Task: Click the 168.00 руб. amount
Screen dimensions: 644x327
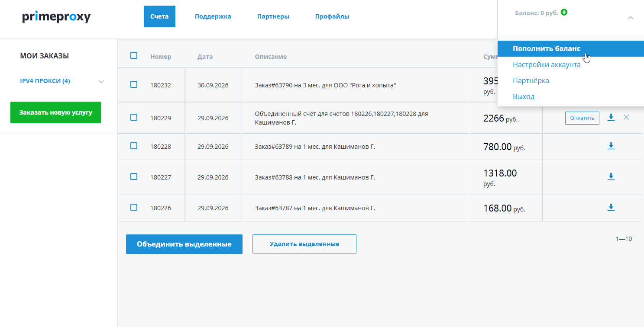Action: (x=504, y=208)
